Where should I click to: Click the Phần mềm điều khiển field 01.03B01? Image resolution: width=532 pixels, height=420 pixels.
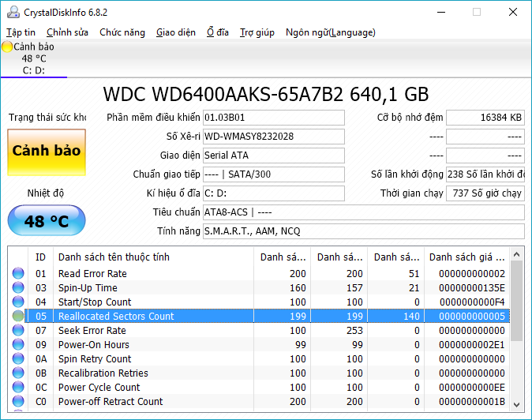[274, 118]
